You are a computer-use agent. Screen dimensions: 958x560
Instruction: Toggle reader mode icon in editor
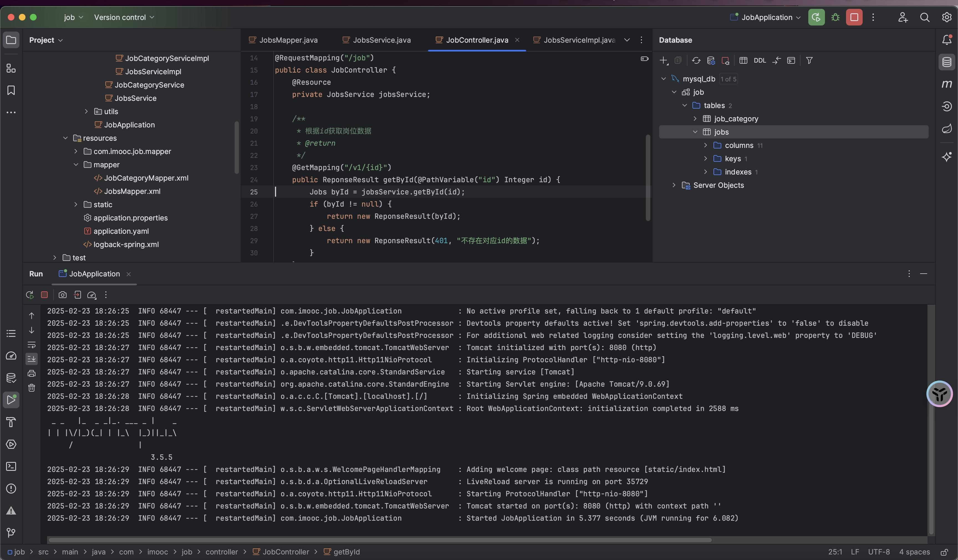tap(644, 58)
